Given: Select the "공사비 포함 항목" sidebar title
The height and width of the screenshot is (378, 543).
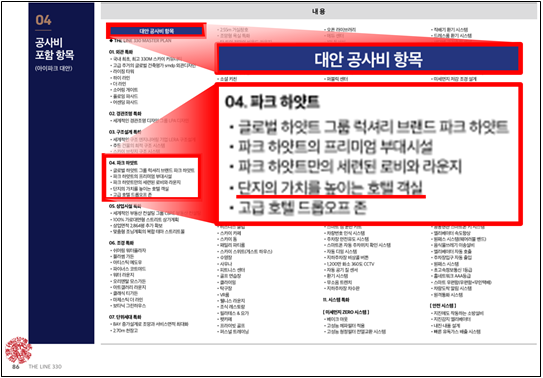Looking at the screenshot, I should [x=54, y=48].
